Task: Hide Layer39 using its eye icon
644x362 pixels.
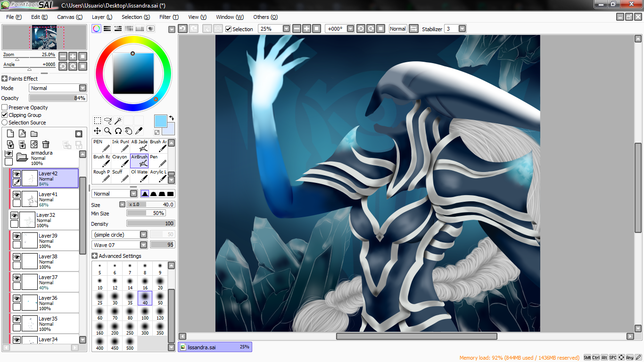Action: click(x=17, y=236)
